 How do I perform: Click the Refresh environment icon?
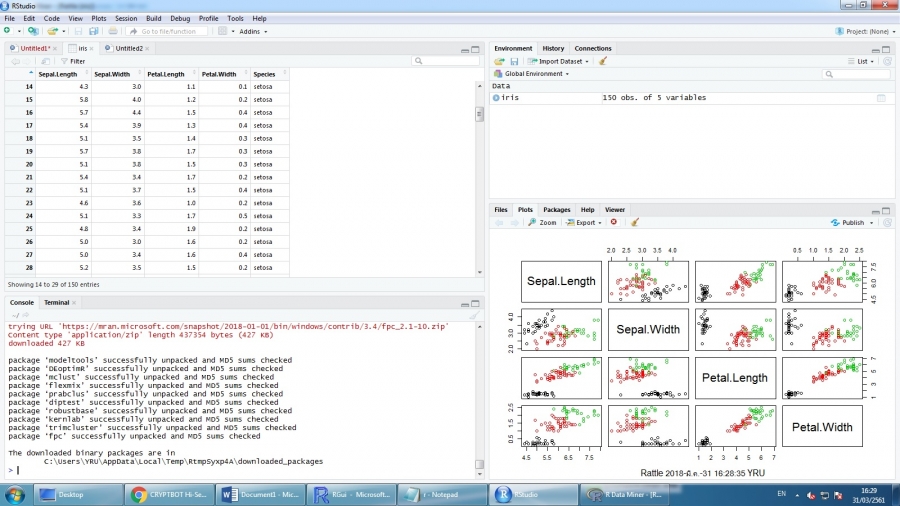[887, 61]
